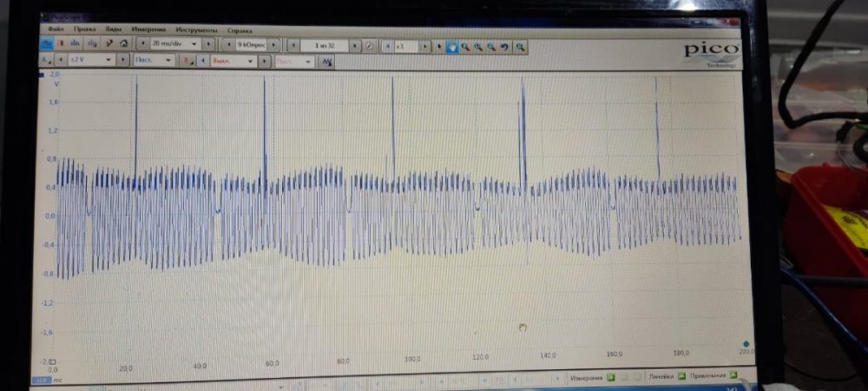Switch to spectrum mode icon
868x391 pixels.
pos(76,43)
